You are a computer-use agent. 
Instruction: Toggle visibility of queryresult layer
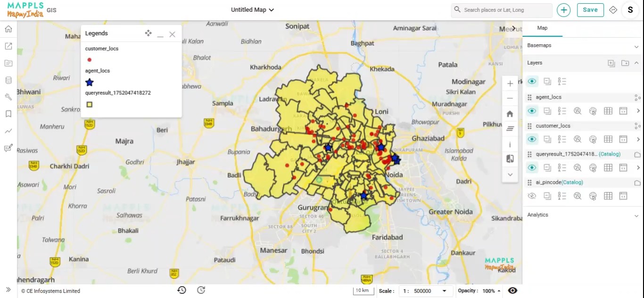pos(532,168)
